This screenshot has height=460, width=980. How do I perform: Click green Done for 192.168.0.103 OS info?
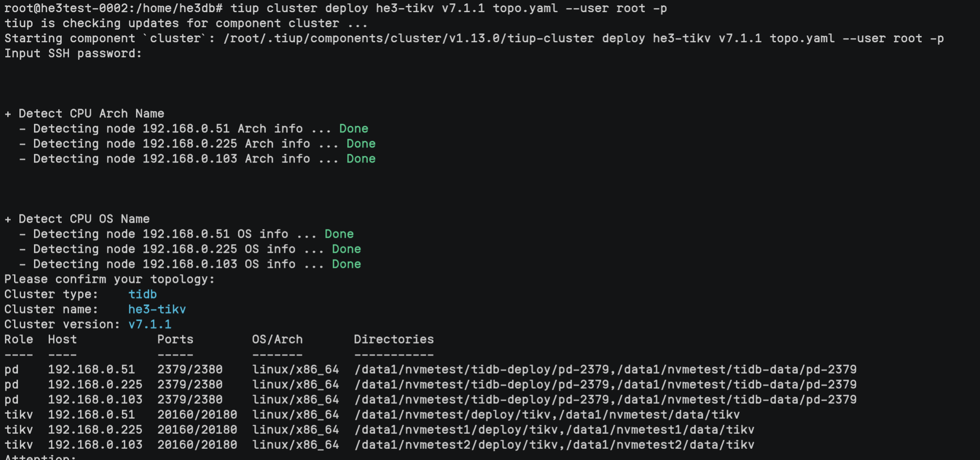coord(346,264)
